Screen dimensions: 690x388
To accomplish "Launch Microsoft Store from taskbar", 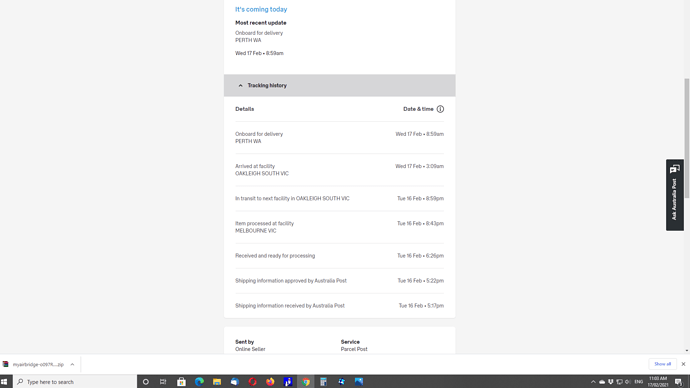I will 181,382.
